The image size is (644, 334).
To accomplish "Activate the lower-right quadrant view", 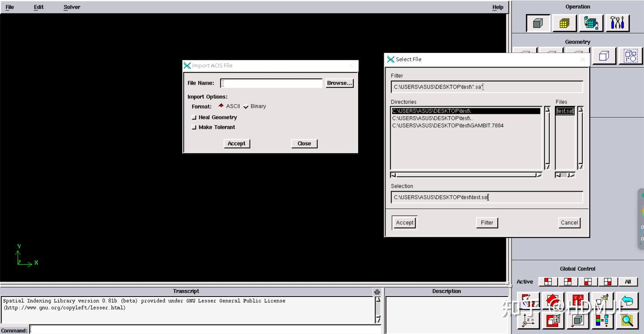I will (x=608, y=282).
